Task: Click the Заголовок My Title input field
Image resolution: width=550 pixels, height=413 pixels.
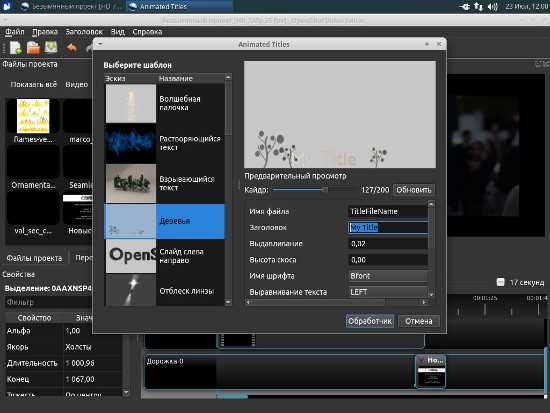Action: 388,227
